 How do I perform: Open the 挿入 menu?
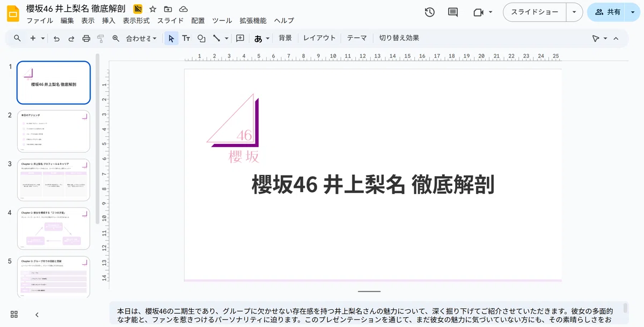tap(108, 21)
